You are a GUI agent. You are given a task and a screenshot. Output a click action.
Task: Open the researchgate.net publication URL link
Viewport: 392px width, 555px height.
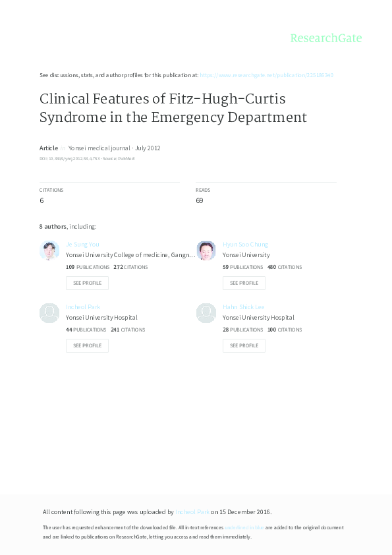(x=266, y=75)
